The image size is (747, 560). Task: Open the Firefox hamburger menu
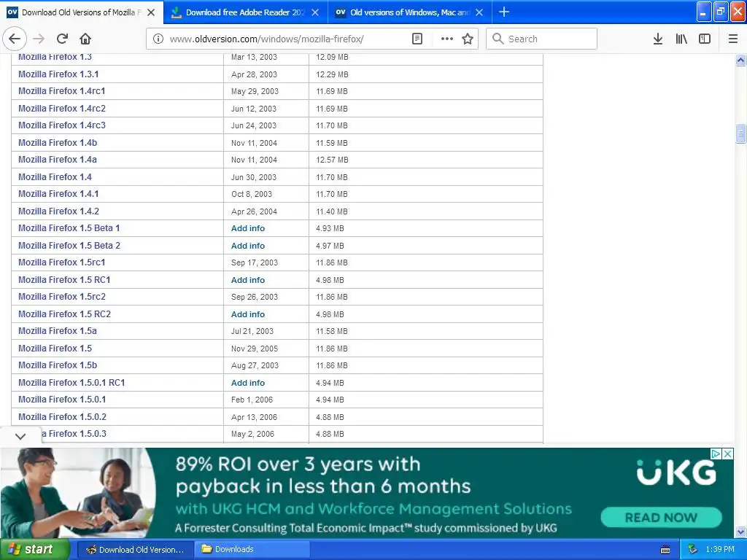pos(733,39)
